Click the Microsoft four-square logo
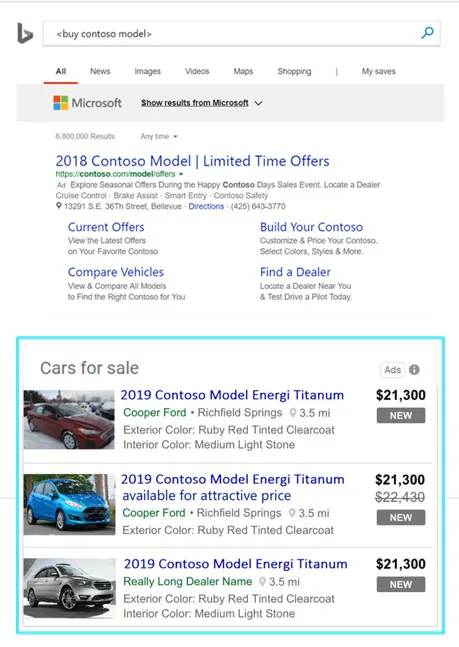The width and height of the screenshot is (459, 647). tap(61, 103)
